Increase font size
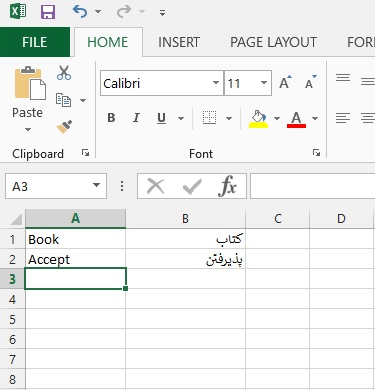Image resolution: width=375 pixels, height=390 pixels. point(285,82)
